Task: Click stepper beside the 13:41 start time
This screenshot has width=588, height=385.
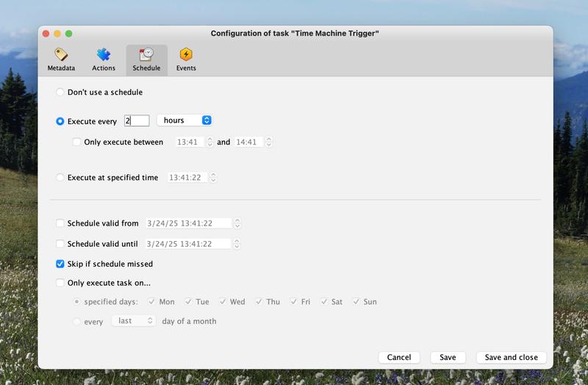Action: [x=210, y=143]
